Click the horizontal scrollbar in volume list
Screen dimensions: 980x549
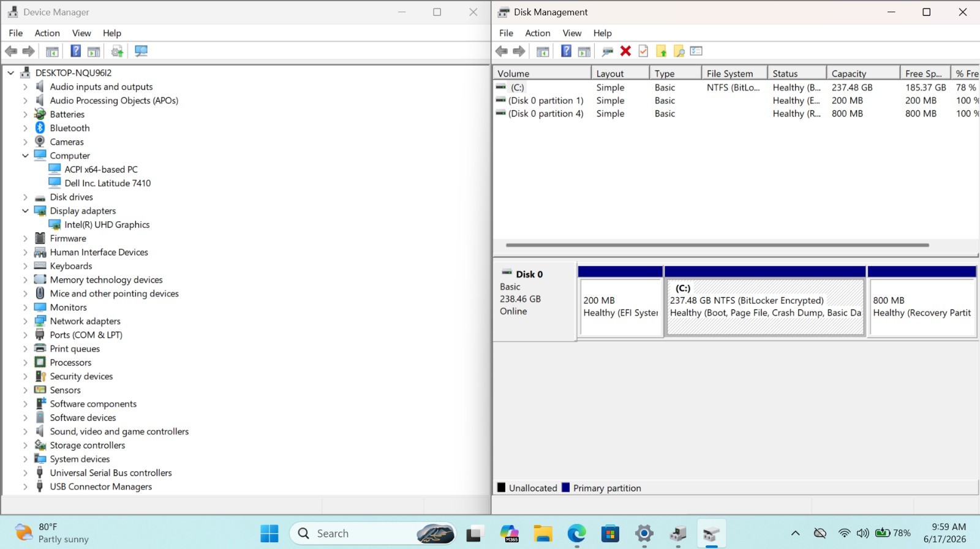tap(717, 245)
